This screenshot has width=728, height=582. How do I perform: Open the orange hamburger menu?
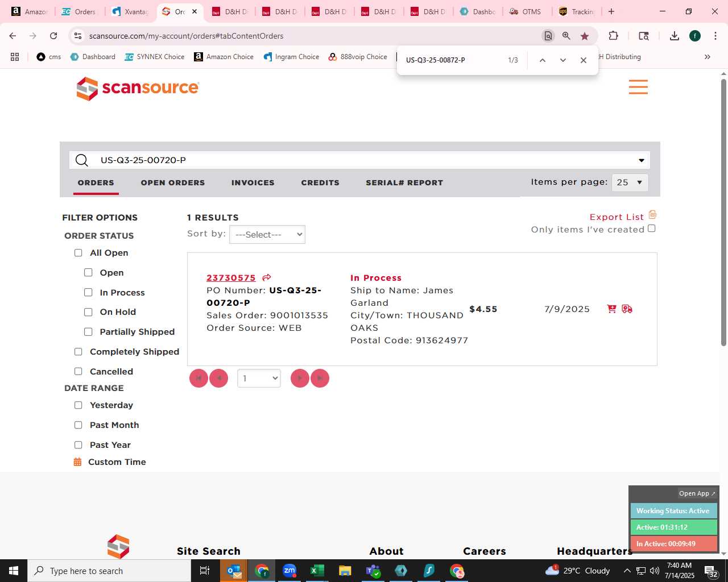638,87
